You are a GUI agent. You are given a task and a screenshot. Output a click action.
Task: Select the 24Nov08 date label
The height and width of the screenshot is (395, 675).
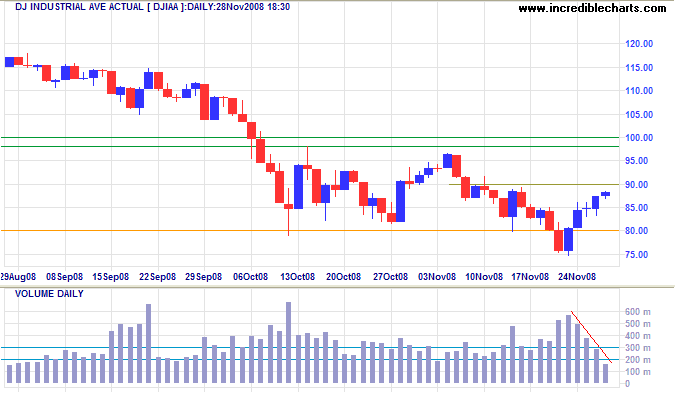click(577, 277)
